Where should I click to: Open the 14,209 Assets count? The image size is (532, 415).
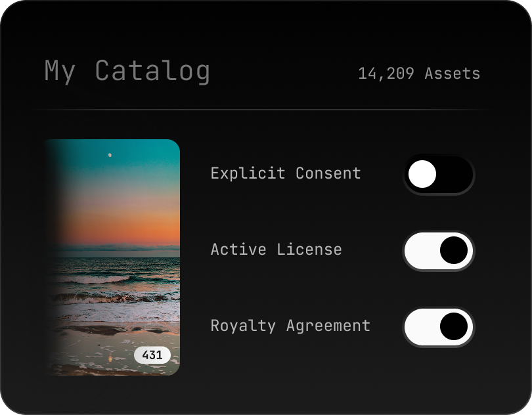[418, 74]
